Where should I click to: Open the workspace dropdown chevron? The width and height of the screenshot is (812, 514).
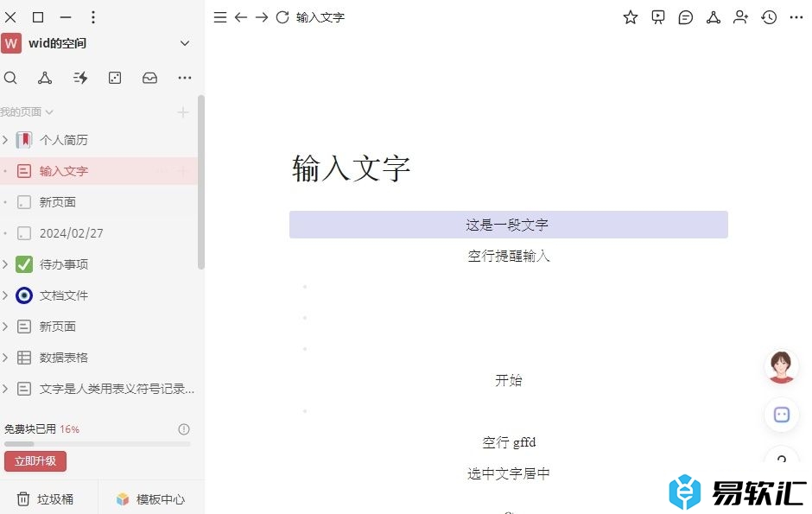click(185, 43)
